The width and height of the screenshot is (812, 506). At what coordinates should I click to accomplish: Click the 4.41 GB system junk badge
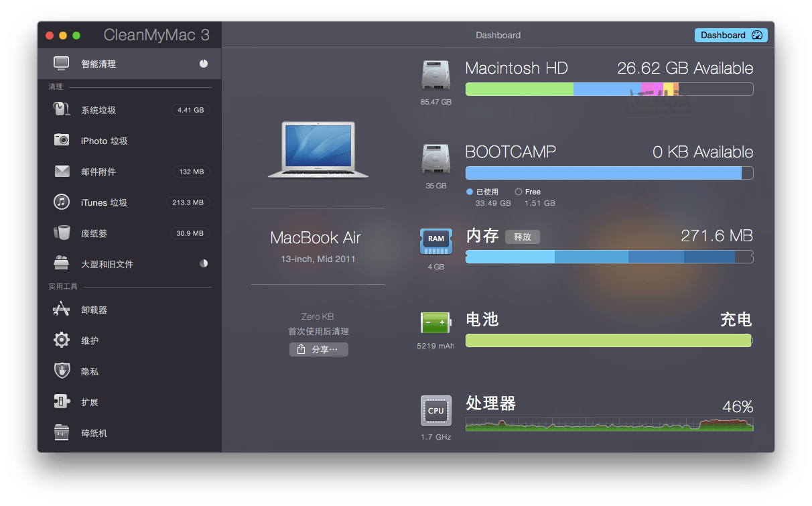[x=190, y=110]
